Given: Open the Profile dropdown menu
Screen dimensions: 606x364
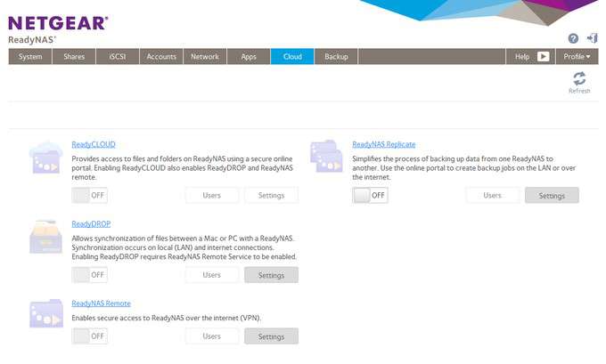Looking at the screenshot, I should point(577,57).
